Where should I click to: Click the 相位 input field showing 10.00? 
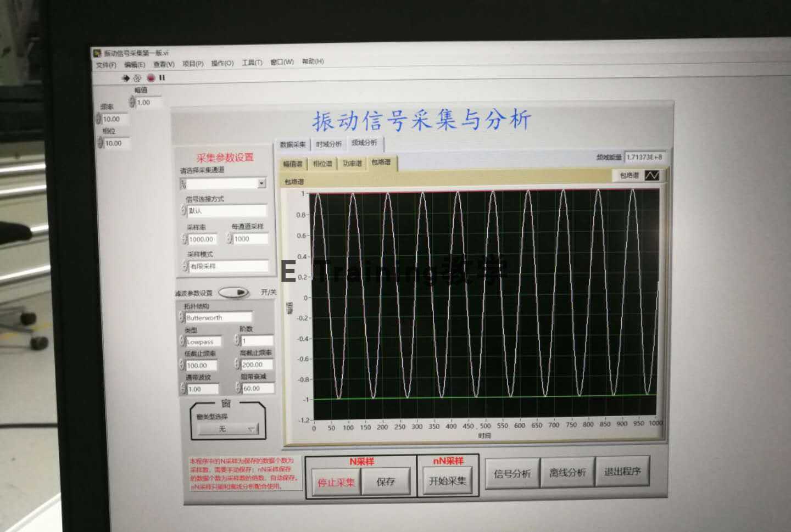tap(117, 143)
